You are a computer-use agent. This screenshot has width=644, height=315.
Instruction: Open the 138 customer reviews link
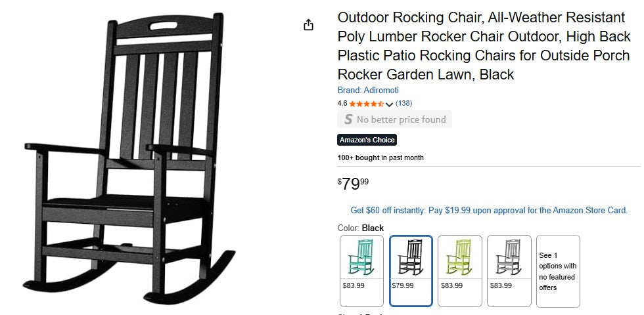(403, 104)
